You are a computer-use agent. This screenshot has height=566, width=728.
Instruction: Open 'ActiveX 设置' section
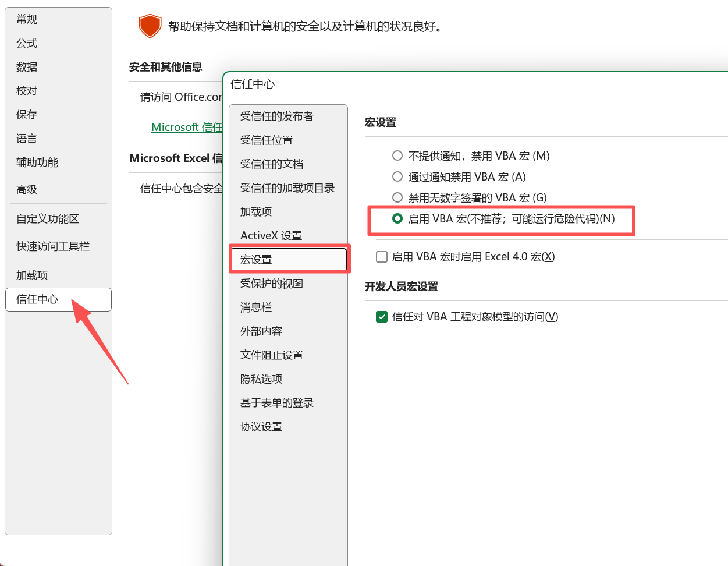point(271,236)
